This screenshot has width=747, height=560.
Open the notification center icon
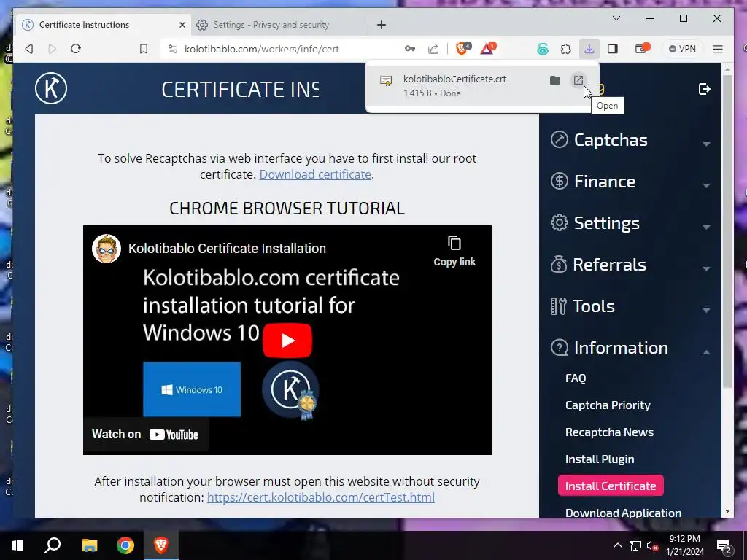click(724, 546)
